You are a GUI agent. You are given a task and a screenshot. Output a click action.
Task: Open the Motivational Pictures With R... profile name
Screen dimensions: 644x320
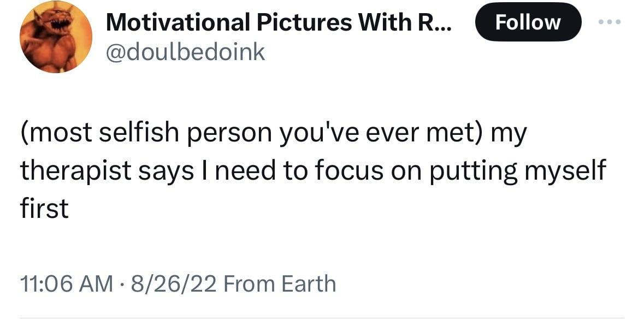[279, 22]
